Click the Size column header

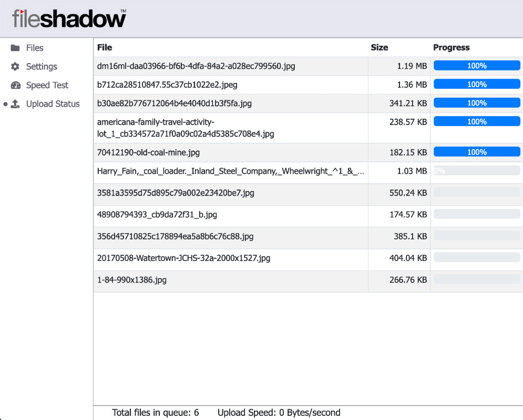coord(379,47)
